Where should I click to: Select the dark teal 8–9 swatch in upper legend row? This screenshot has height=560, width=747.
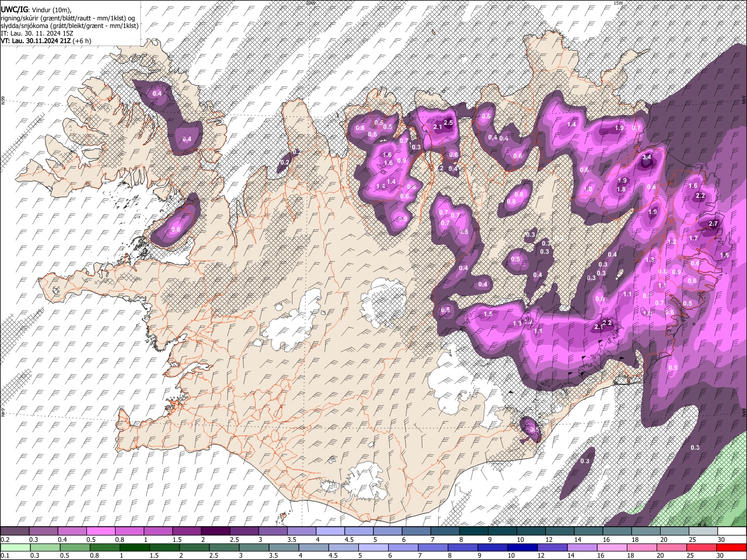click(x=473, y=531)
